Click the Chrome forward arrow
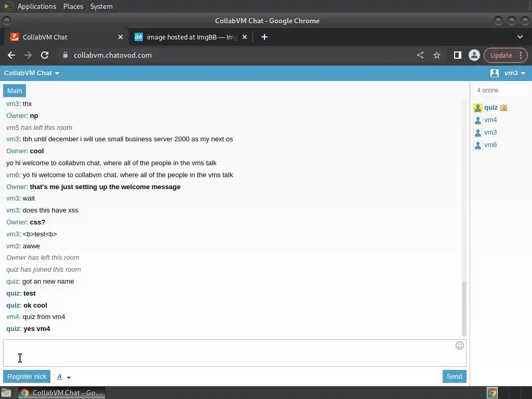Image resolution: width=532 pixels, height=399 pixels. [28, 55]
